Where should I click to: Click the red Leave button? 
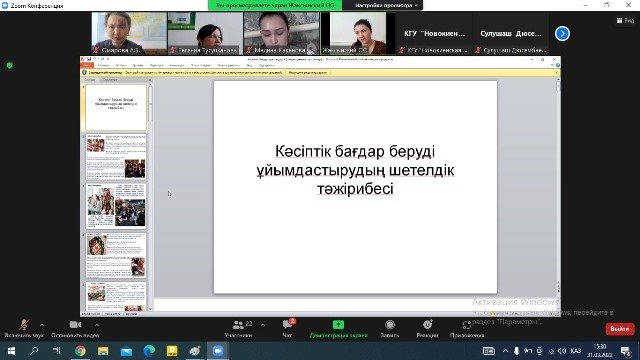(x=620, y=329)
